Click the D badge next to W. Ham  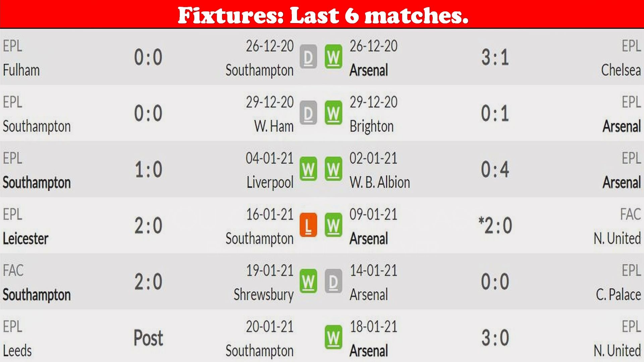[x=308, y=113]
